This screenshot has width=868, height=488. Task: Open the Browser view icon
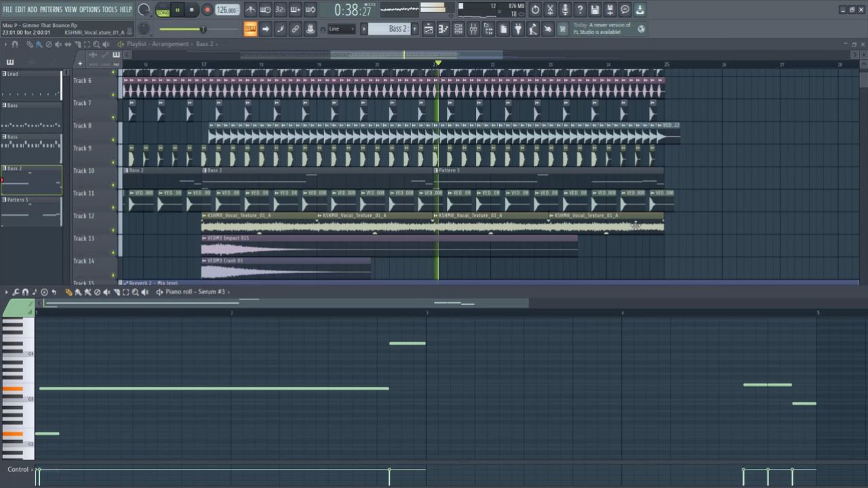488,29
